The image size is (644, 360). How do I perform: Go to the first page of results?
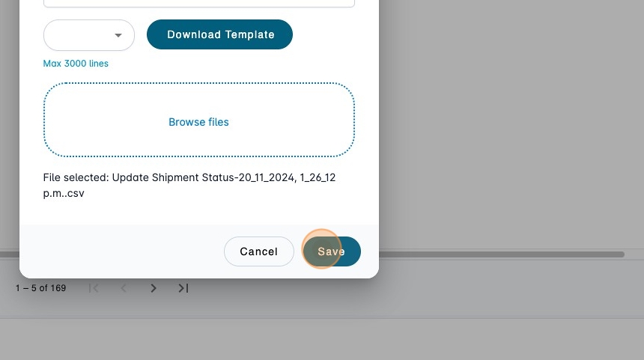click(x=94, y=288)
